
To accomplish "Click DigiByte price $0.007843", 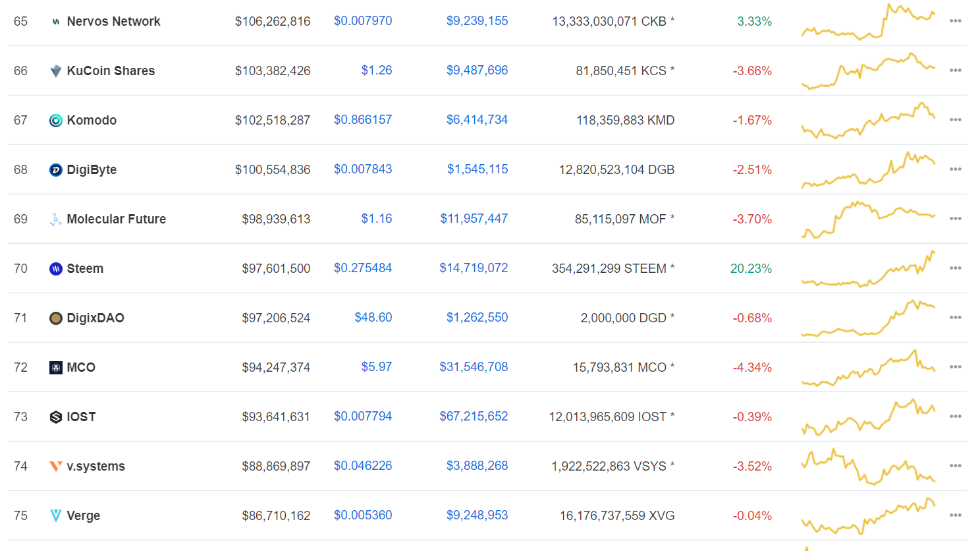I will pos(363,169).
